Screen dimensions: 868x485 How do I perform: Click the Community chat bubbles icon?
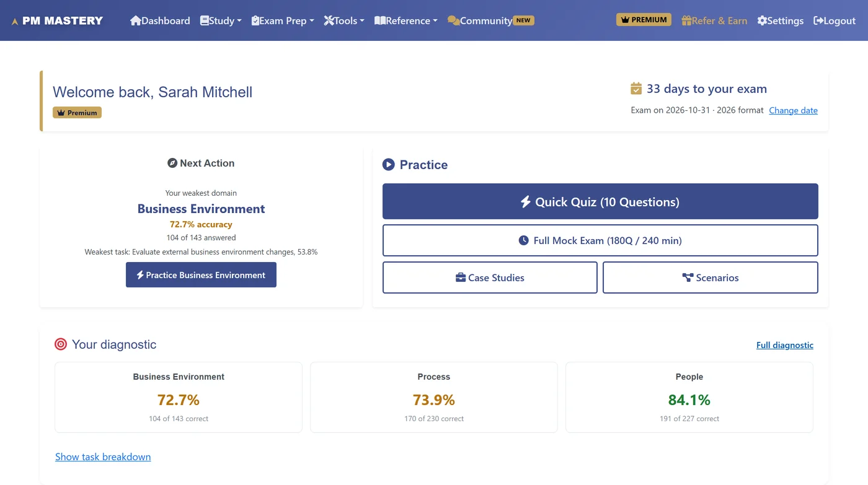point(453,20)
